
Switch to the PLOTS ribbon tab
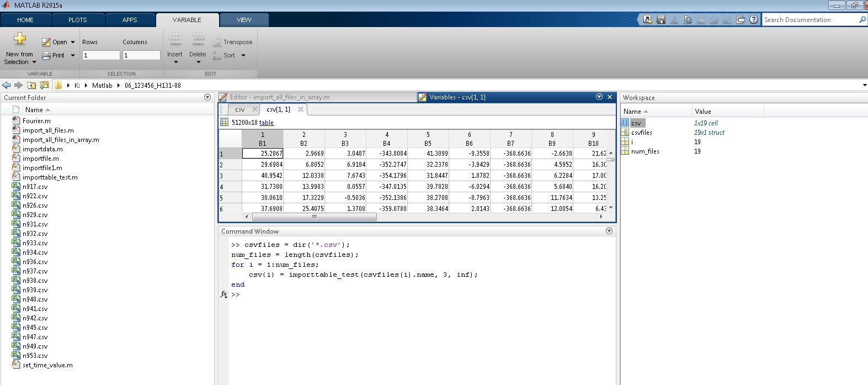coord(77,20)
